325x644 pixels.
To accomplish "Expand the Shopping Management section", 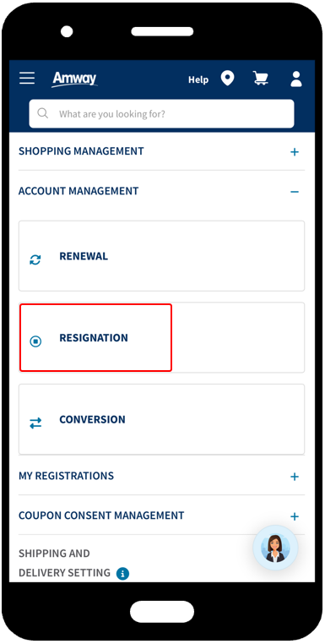I will click(295, 152).
